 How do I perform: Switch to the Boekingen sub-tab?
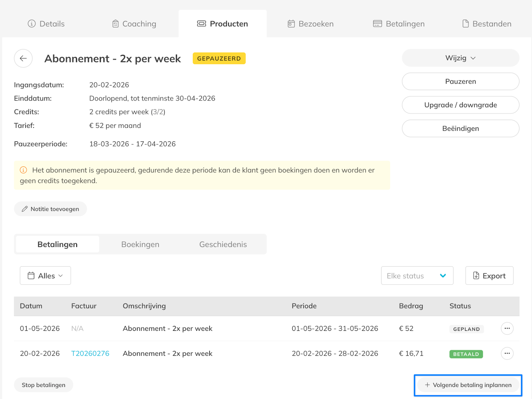[x=140, y=244]
